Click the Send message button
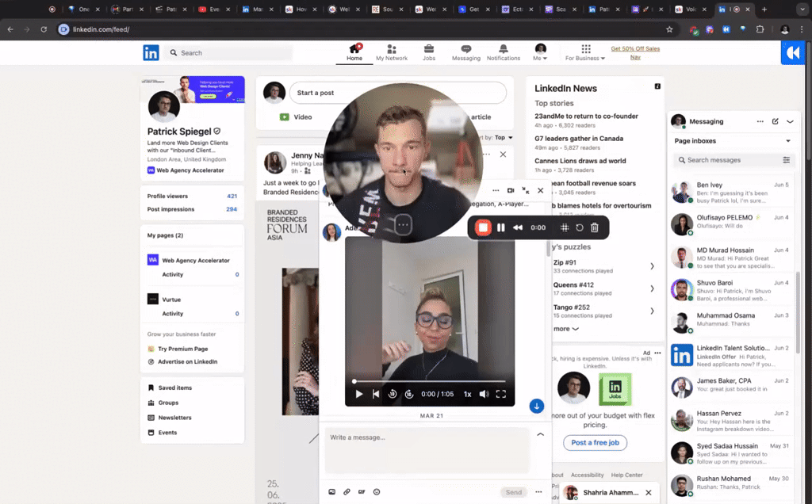 pyautogui.click(x=514, y=492)
